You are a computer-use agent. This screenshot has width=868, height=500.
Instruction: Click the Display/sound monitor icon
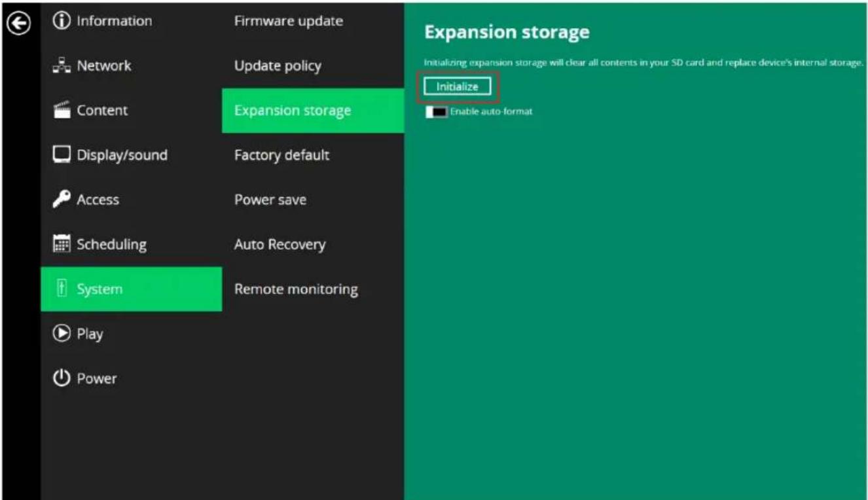pos(62,155)
